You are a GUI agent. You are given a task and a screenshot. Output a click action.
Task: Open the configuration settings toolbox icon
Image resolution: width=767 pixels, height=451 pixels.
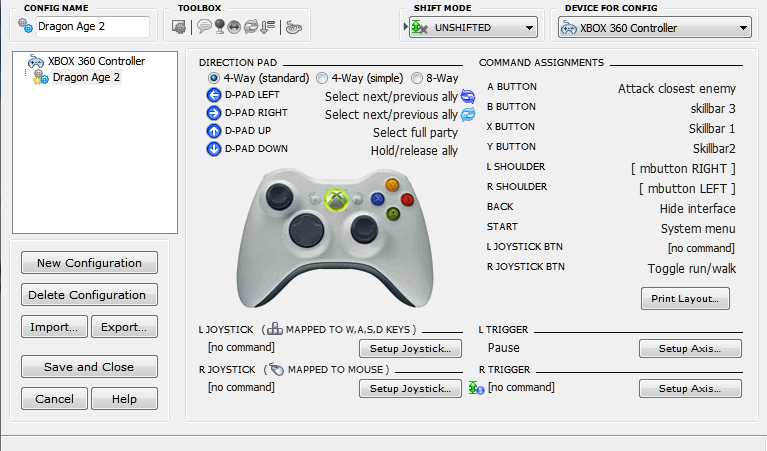pos(179,27)
